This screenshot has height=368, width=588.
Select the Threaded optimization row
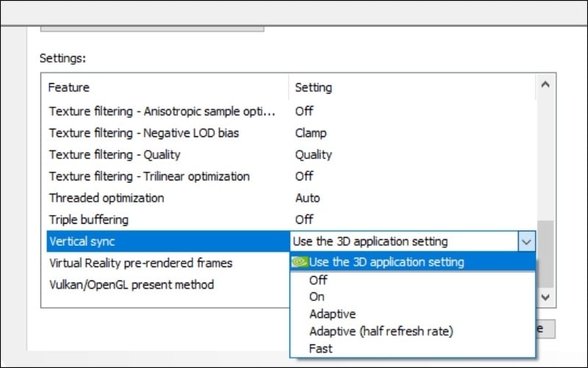point(106,198)
